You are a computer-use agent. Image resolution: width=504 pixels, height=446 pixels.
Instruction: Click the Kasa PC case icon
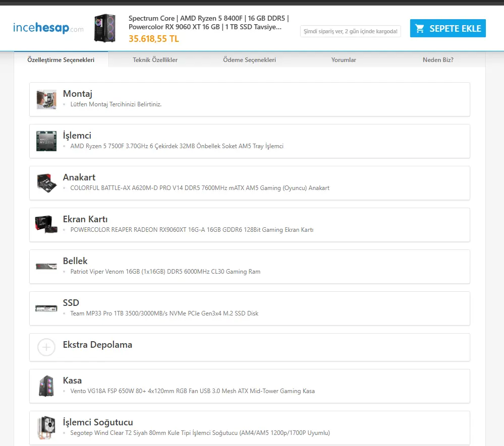coord(46,386)
